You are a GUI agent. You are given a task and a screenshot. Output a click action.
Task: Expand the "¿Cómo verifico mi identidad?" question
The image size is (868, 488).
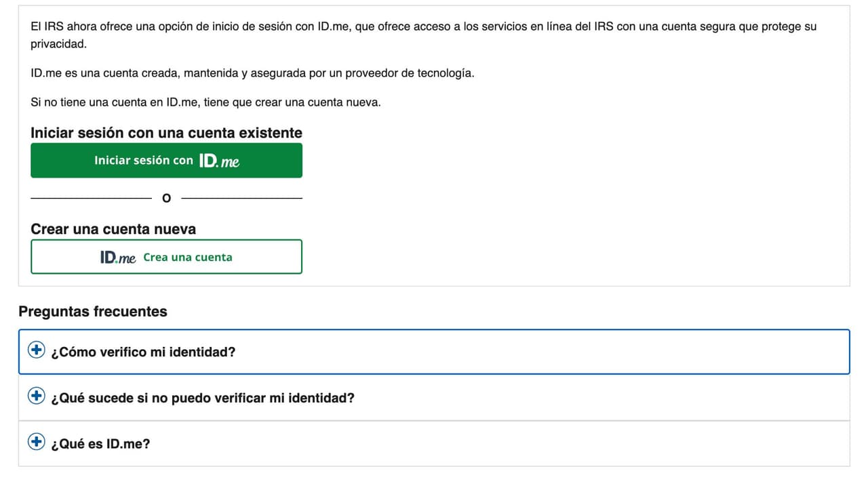(144, 352)
